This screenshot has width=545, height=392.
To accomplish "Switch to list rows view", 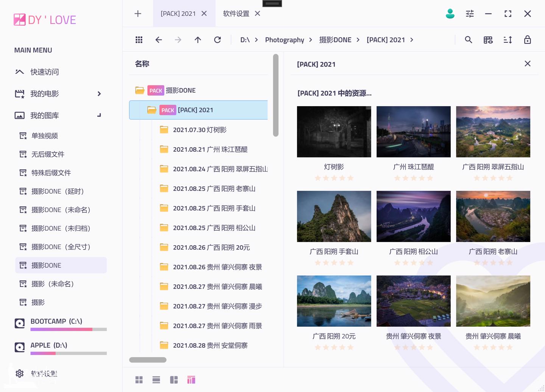I will tap(156, 380).
